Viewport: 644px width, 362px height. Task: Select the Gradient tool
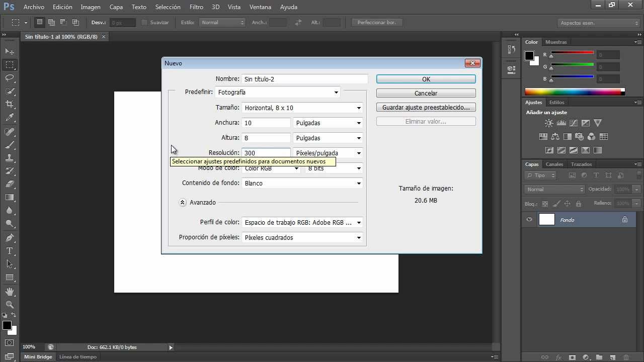click(10, 197)
